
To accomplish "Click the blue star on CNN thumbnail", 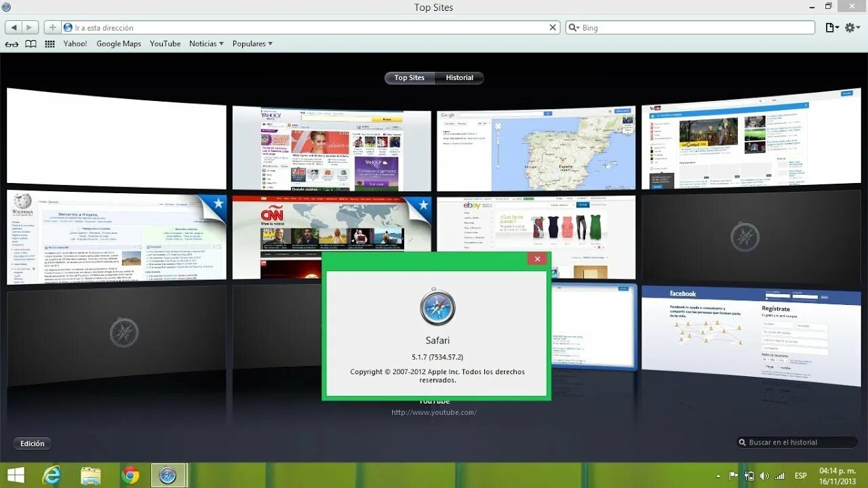I will (422, 205).
